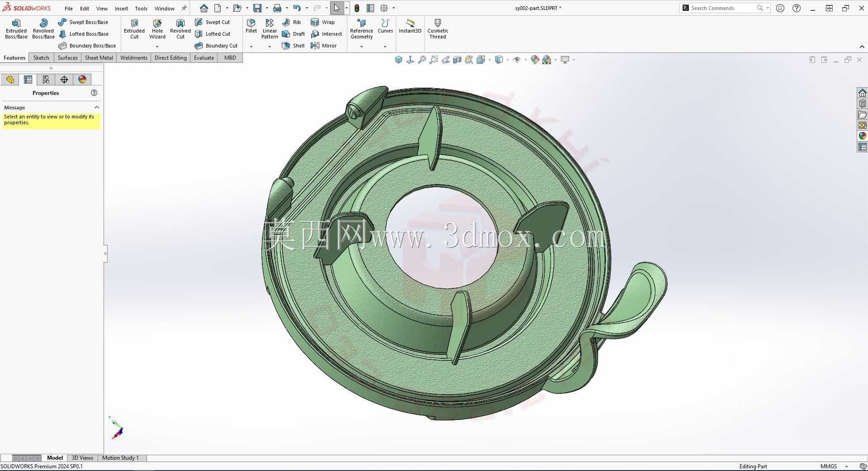The height and width of the screenshot is (471, 868).
Task: Click the Properties help question mark
Action: click(x=94, y=93)
